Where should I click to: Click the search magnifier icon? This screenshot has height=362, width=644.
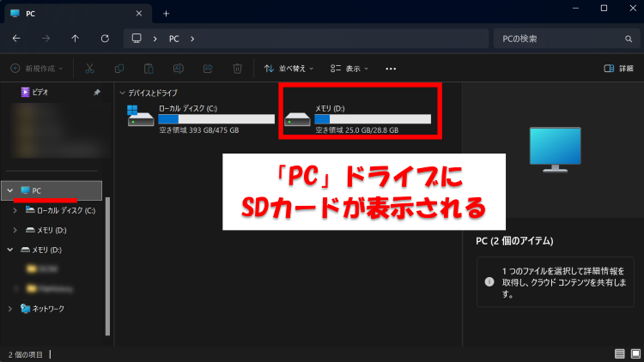tap(629, 39)
